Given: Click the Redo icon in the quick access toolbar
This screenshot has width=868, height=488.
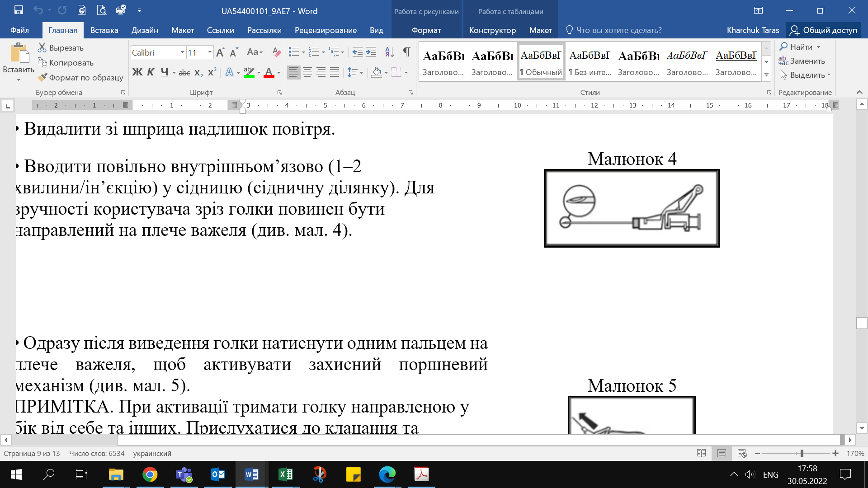Looking at the screenshot, I should [62, 10].
